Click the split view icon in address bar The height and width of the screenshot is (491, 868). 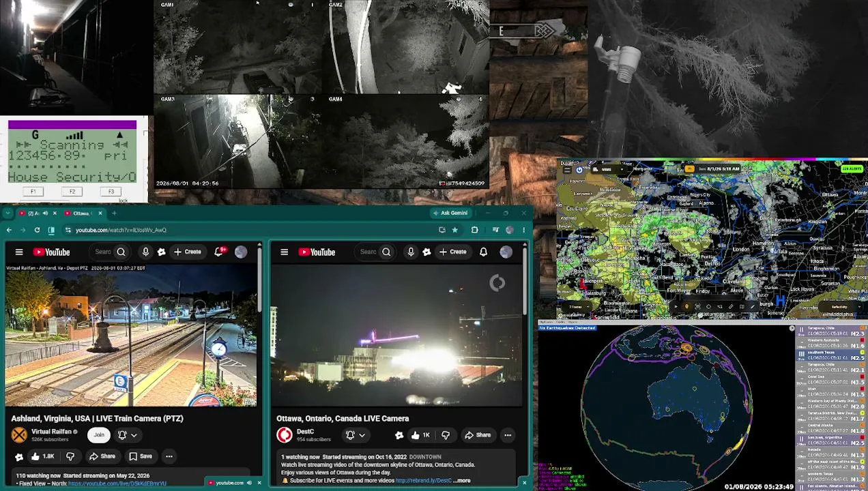[51, 230]
